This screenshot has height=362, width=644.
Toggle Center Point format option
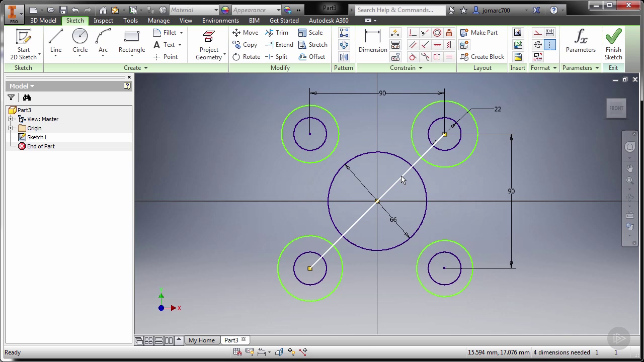549,45
